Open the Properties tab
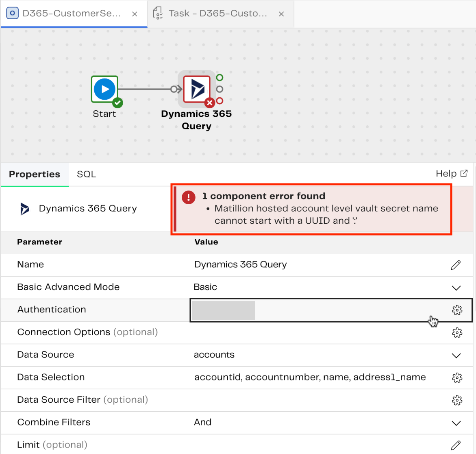 (x=35, y=174)
